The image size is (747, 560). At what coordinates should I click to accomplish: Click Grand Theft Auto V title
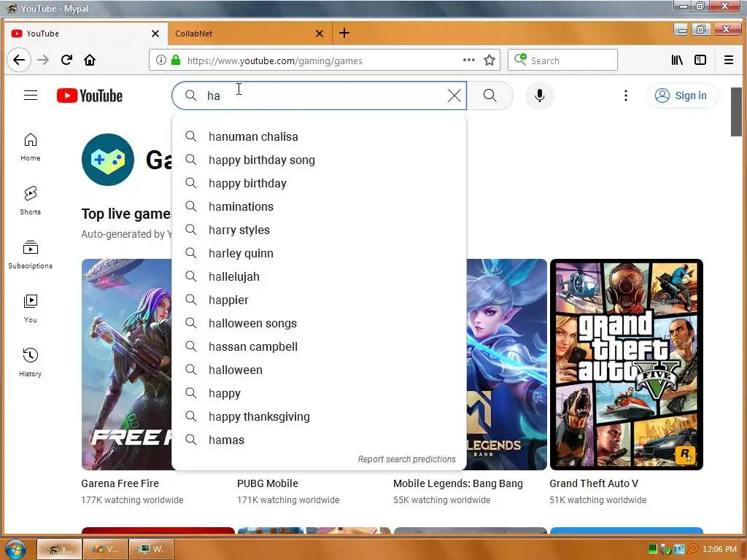click(594, 483)
